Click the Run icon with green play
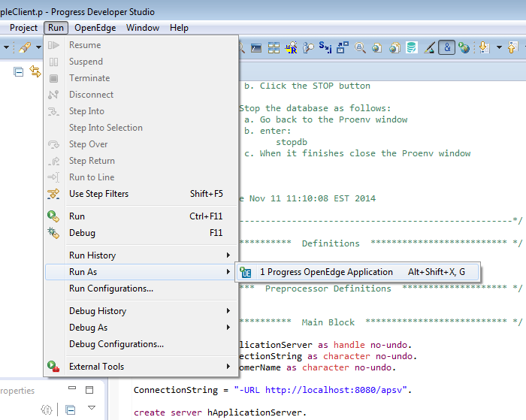The height and width of the screenshot is (420, 526). (53, 216)
